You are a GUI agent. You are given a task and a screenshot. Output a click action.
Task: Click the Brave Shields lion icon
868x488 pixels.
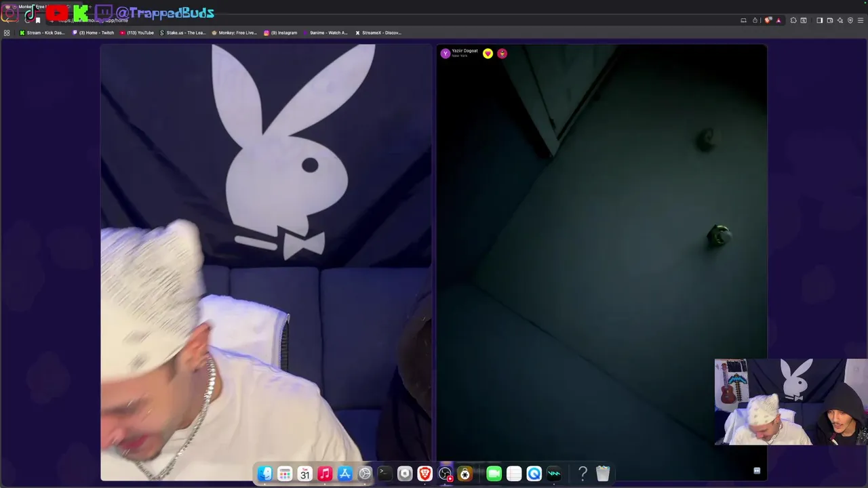[x=768, y=20]
